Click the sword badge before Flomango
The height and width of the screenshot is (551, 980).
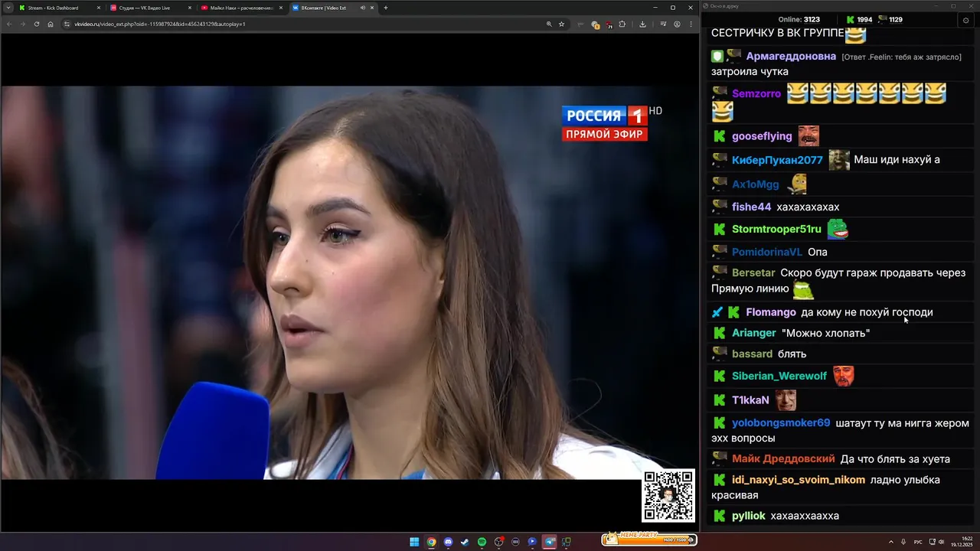click(717, 312)
